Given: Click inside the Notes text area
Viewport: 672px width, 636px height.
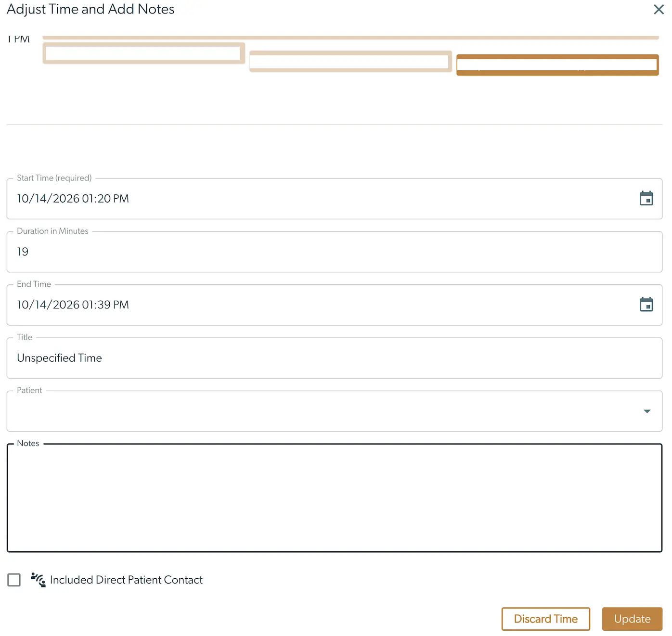Looking at the screenshot, I should tap(335, 498).
